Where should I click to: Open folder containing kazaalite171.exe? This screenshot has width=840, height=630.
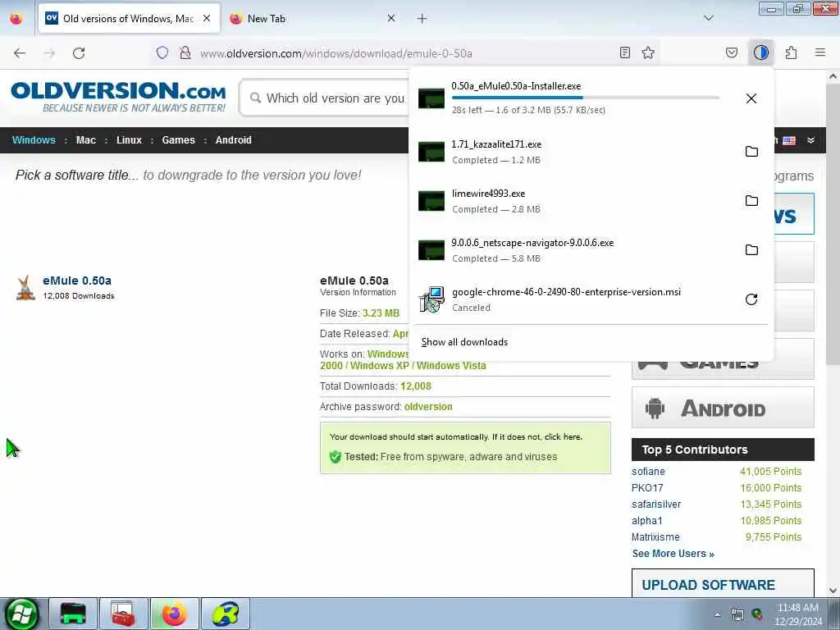tap(751, 151)
